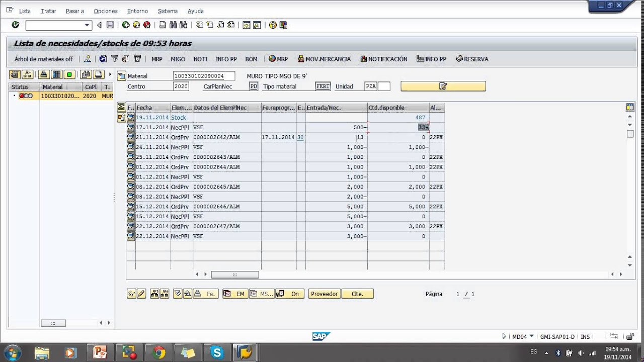Click the Generate Shortcut icon
Screen dimensions: 644x362
coord(257,25)
